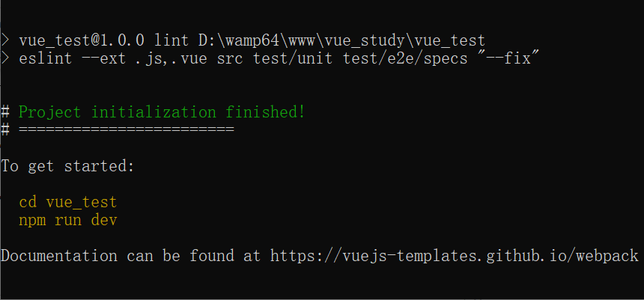Click the 'npm run dev' command text

pyautogui.click(x=68, y=221)
